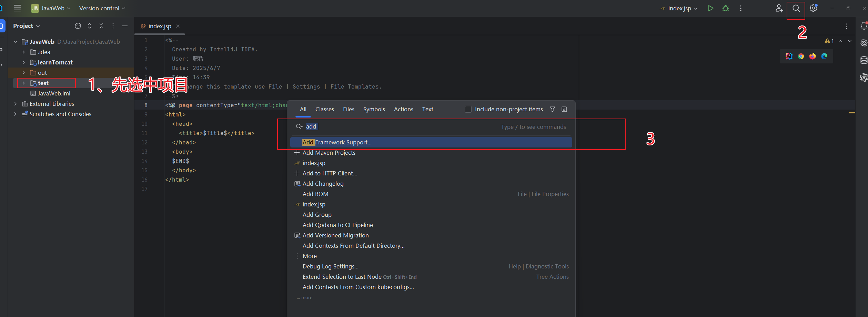Viewport: 868px width, 317px height.
Task: Choose Add Contexts From Default Directory
Action: point(431,246)
